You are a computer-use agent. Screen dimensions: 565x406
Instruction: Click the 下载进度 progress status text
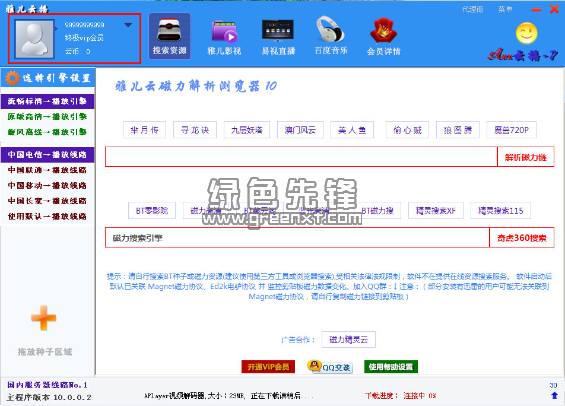pyautogui.click(x=400, y=396)
